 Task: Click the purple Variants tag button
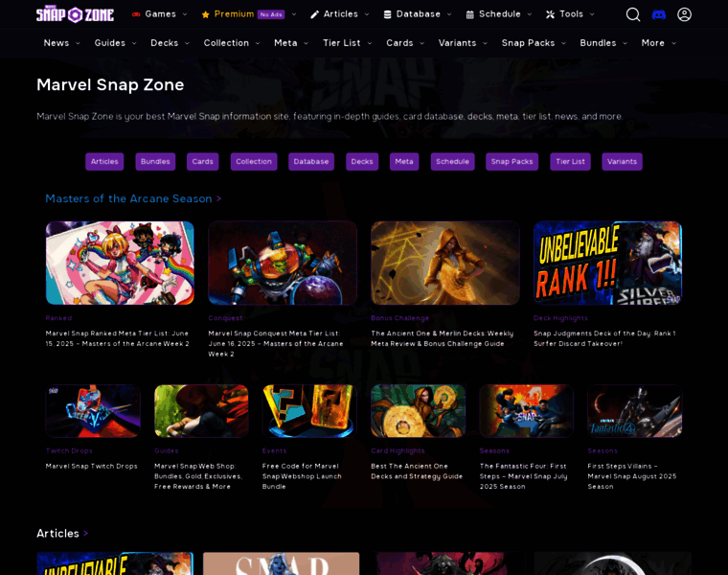(622, 162)
